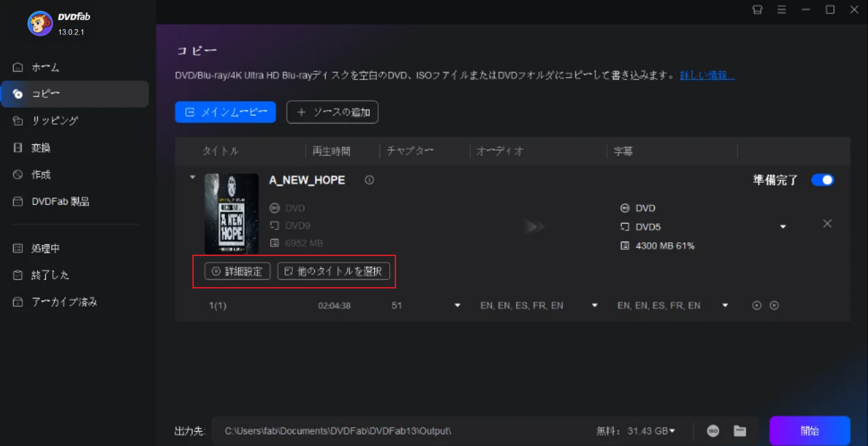Show info for A_NEW_HOPE

(369, 180)
